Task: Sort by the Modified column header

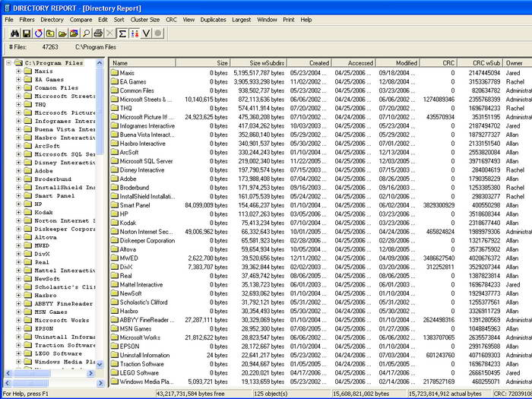Action: coord(398,63)
